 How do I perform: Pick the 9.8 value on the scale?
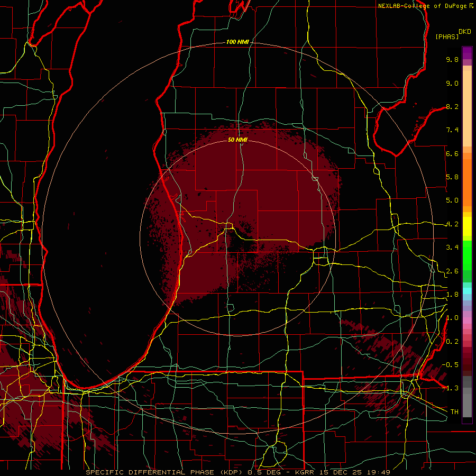coord(452,59)
